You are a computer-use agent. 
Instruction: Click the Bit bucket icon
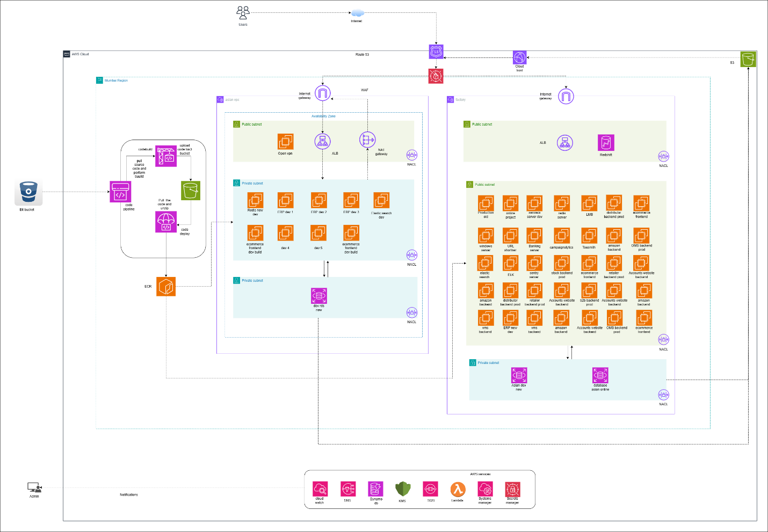(28, 193)
